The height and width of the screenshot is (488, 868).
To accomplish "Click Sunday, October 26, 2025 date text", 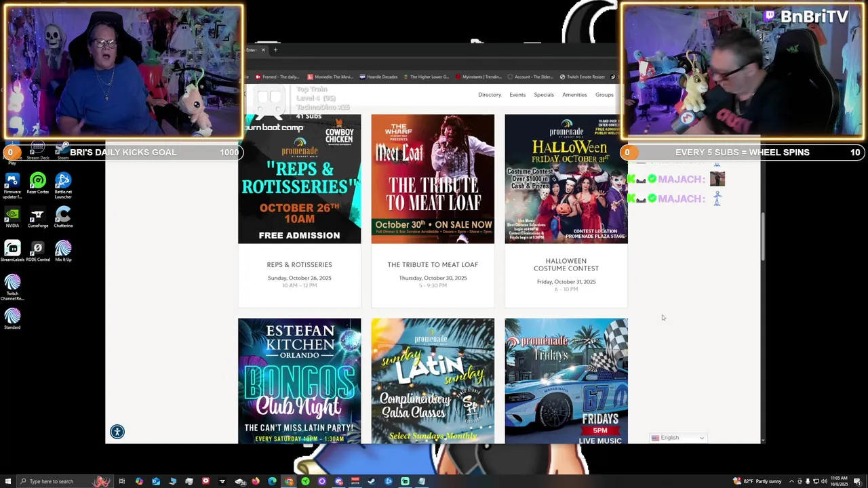I will pos(299,278).
